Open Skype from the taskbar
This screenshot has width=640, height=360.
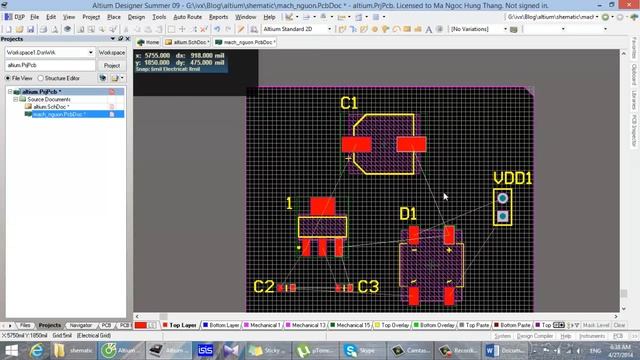tap(362, 351)
